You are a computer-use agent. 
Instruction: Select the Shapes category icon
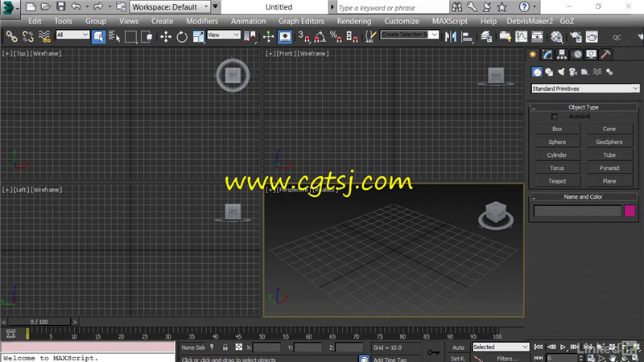pyautogui.click(x=549, y=72)
